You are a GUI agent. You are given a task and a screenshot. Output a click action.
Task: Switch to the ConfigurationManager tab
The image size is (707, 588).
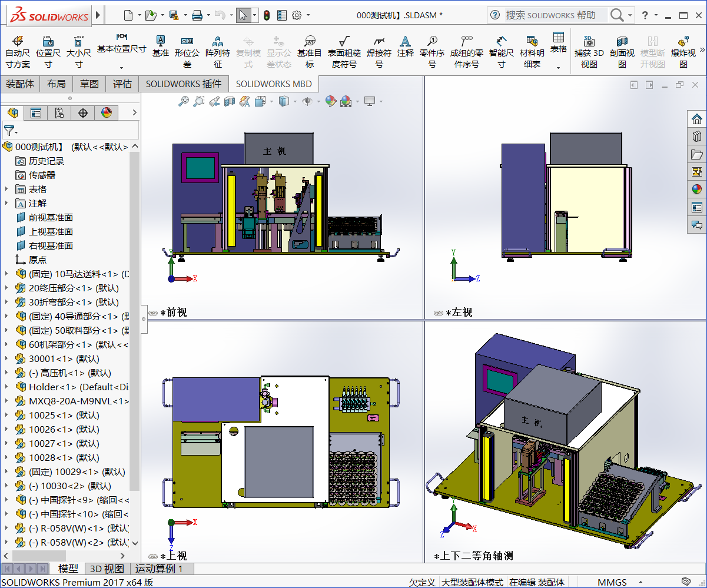coord(59,112)
